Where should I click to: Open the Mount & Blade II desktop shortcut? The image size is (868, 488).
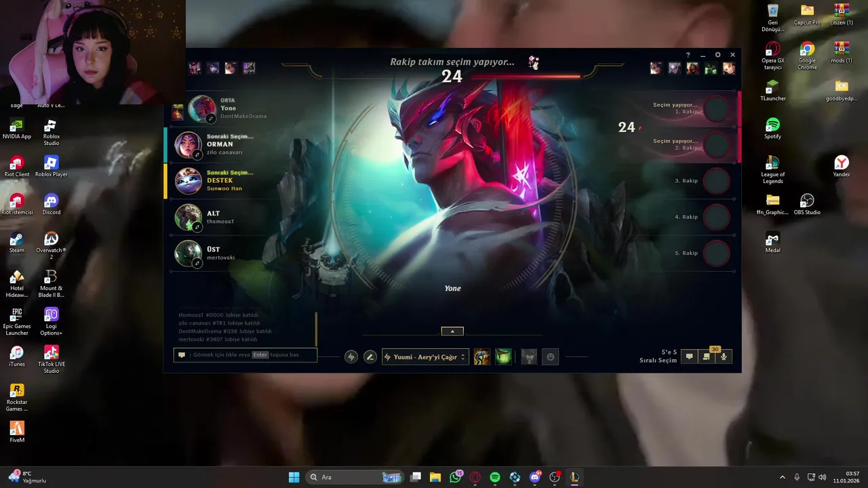[52, 284]
